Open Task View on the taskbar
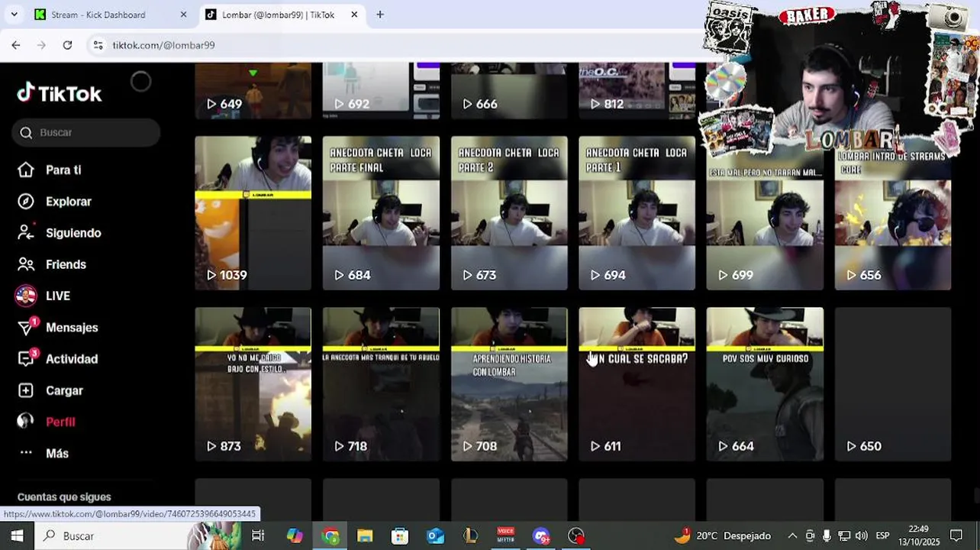The image size is (980, 550). (x=258, y=536)
